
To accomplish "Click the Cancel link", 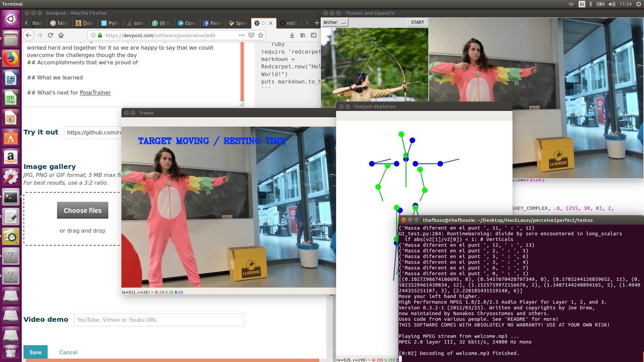I will (x=68, y=352).
